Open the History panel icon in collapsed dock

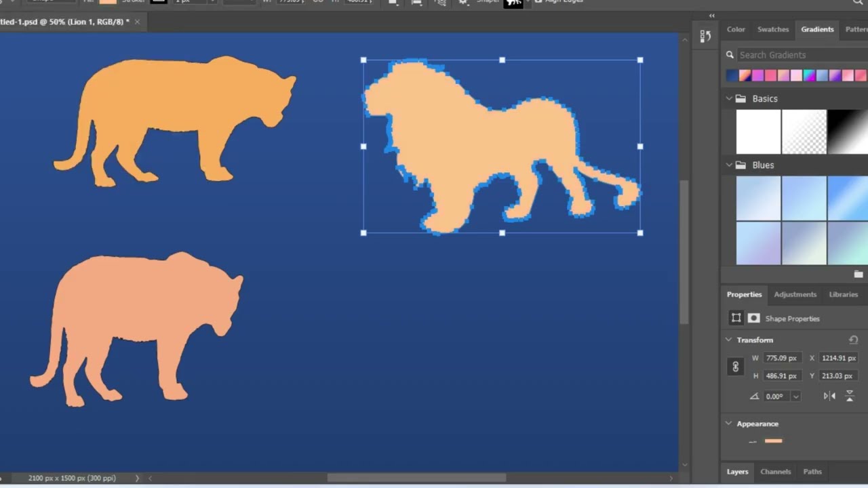(705, 37)
